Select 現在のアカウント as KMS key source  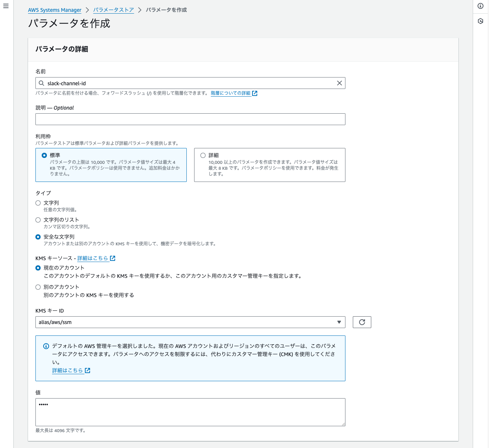pyautogui.click(x=38, y=268)
